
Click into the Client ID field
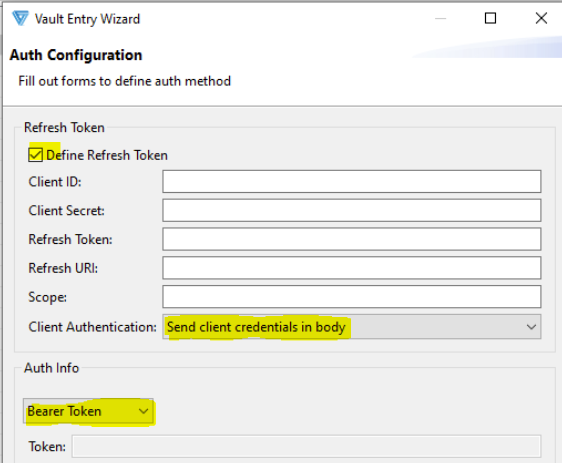352,181
